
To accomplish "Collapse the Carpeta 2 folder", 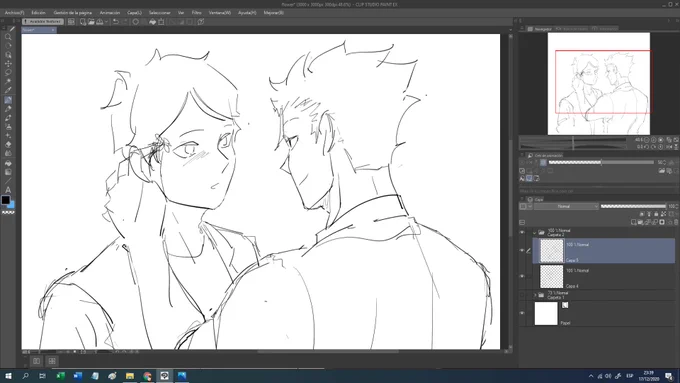I will (x=534, y=232).
